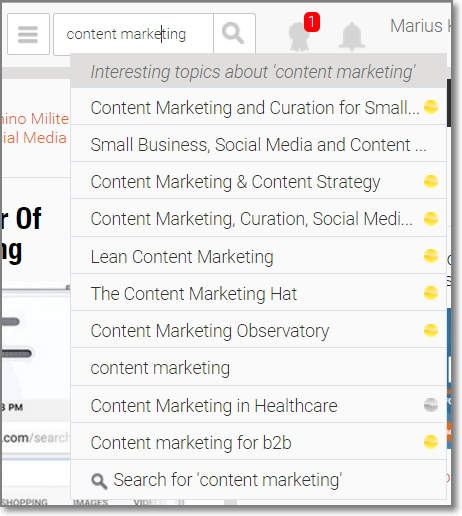Click inside the content marketing search field
462x516 pixels.
(133, 34)
